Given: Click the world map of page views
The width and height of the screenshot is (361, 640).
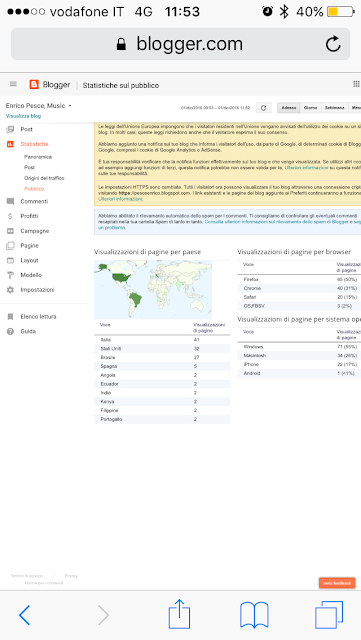Looking at the screenshot, I should [153, 290].
